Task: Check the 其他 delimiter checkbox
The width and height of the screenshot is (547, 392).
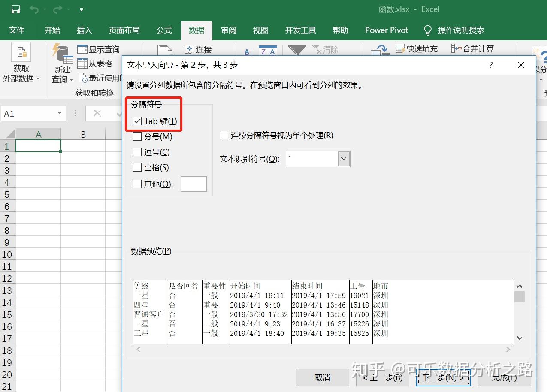Action: pos(137,184)
